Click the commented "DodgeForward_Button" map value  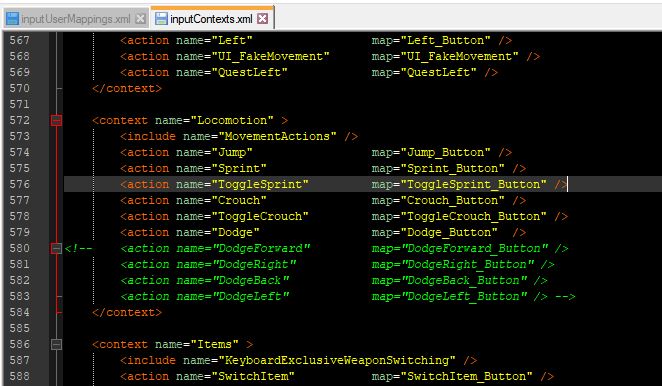coord(475,248)
